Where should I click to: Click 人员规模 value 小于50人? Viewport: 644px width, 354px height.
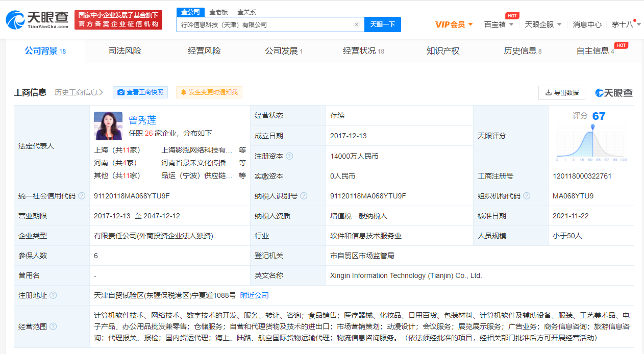567,236
